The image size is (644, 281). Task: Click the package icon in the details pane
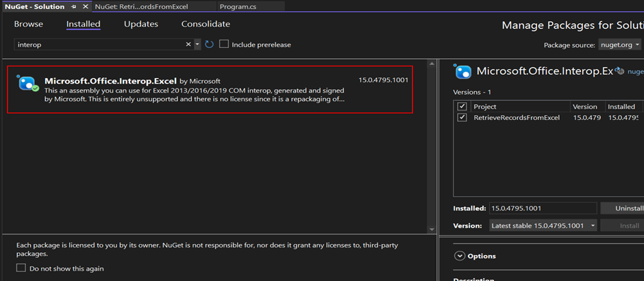(463, 71)
